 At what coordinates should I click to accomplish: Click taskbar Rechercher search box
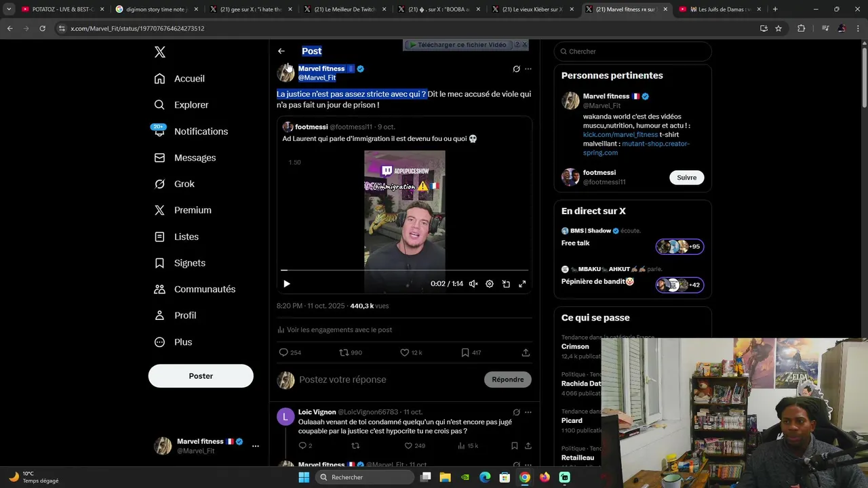tap(365, 477)
